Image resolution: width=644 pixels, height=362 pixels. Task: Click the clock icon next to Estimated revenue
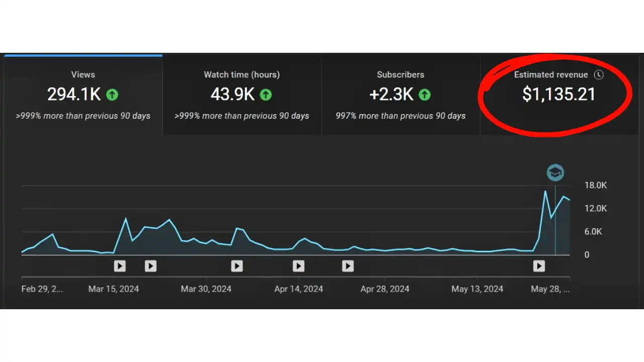tap(598, 75)
